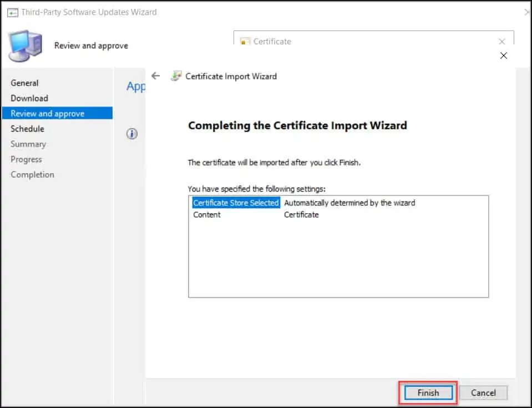This screenshot has height=408, width=532.
Task: Close the Certificate Import Wizard dialog
Action: tap(504, 56)
